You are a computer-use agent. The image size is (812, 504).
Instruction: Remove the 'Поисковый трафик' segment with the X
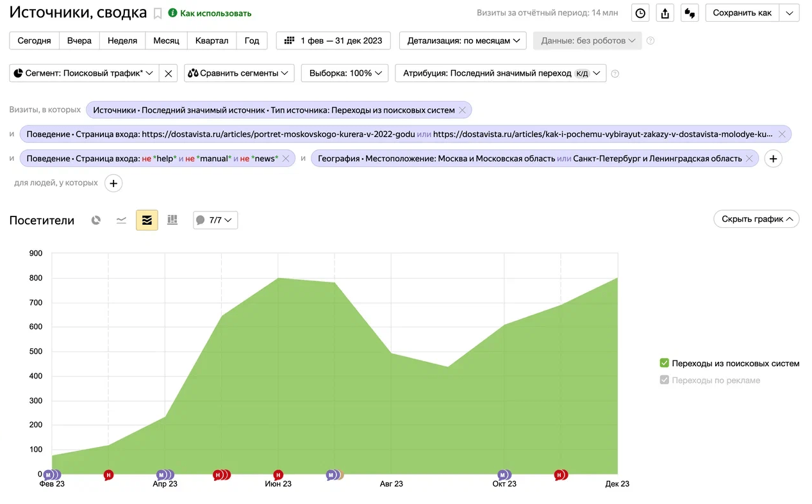[x=169, y=74]
